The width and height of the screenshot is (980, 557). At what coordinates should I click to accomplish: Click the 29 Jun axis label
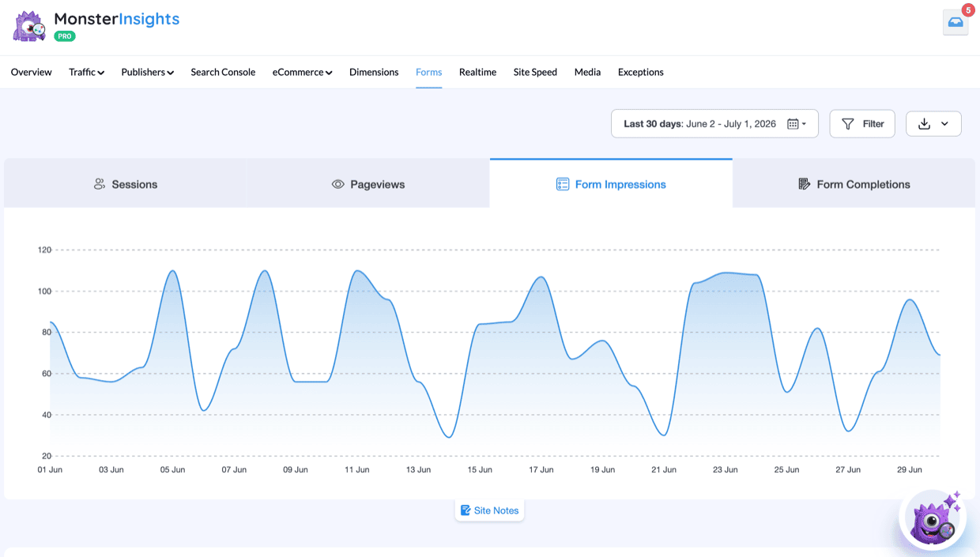tap(910, 469)
